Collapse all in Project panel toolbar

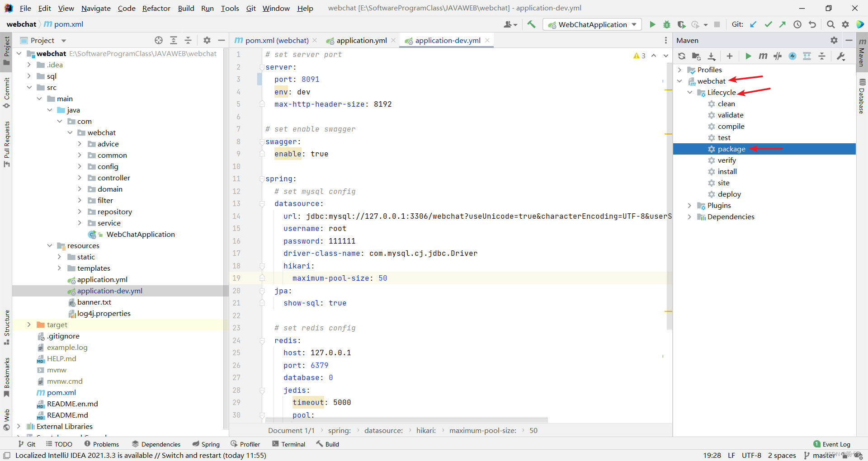tap(188, 40)
